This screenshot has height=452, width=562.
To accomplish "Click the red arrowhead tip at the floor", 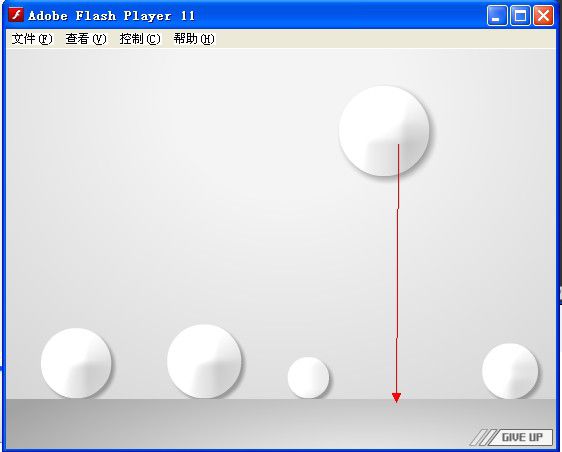I will [396, 398].
